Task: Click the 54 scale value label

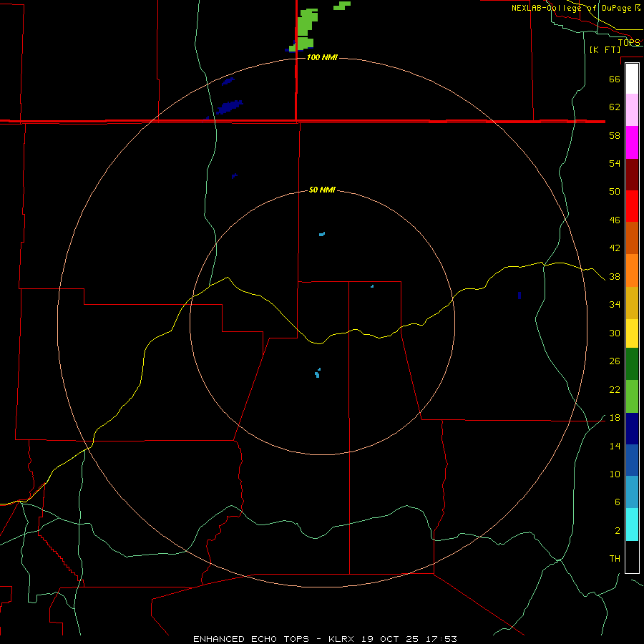Action: point(615,163)
